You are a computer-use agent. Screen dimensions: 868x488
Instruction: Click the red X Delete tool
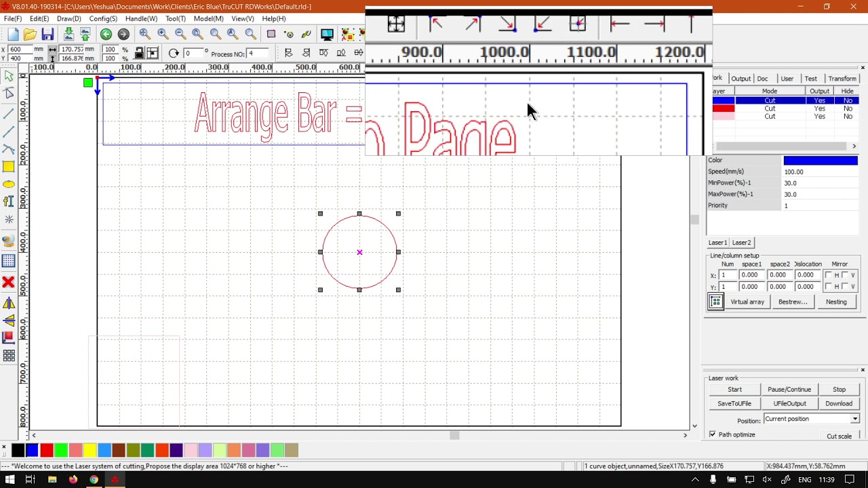pyautogui.click(x=9, y=282)
